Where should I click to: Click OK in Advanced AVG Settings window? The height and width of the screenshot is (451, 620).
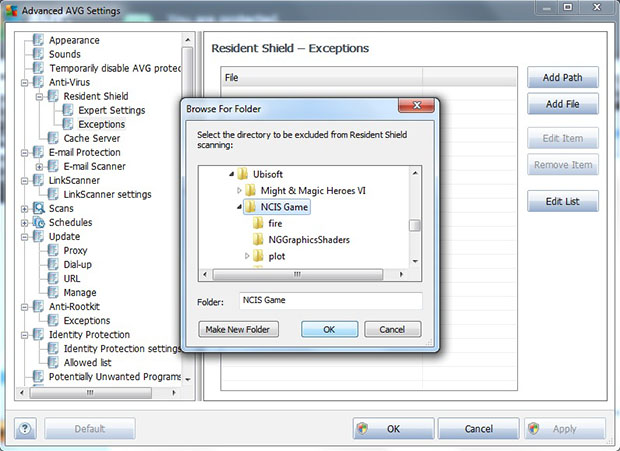click(393, 428)
